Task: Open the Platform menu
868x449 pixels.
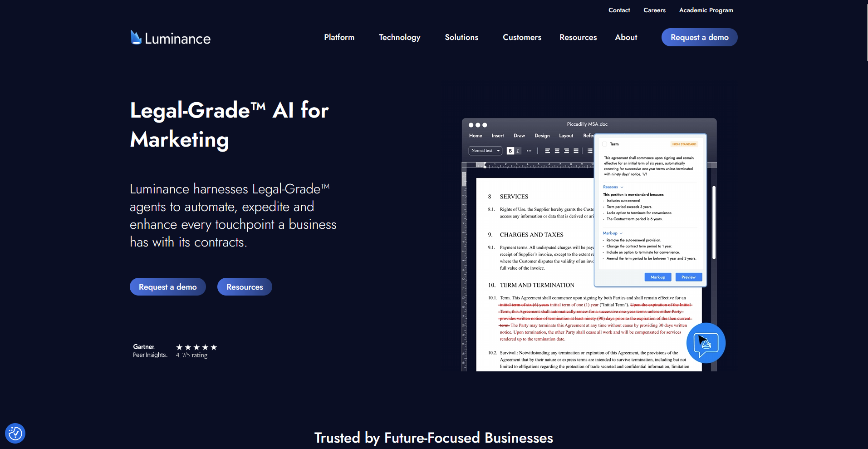Action: pos(339,37)
